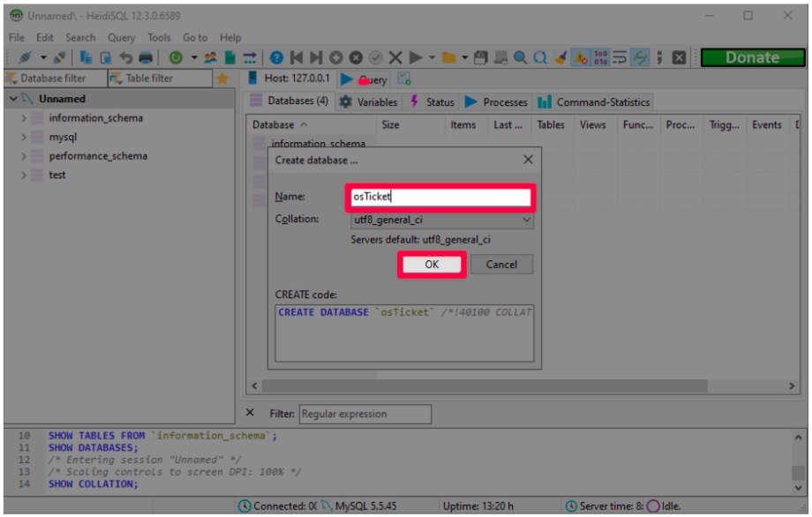Toggle the binary 100/010 display icon
This screenshot has width=812, height=517.
[601, 57]
